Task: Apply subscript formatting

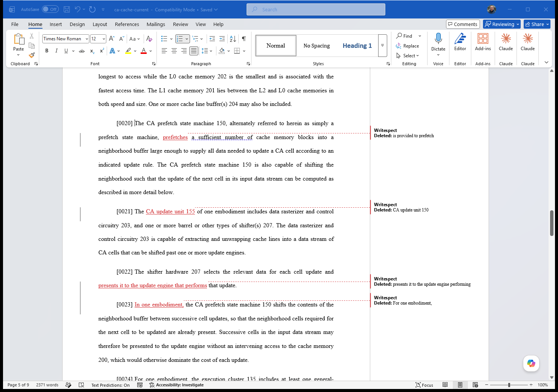Action: 92,51
